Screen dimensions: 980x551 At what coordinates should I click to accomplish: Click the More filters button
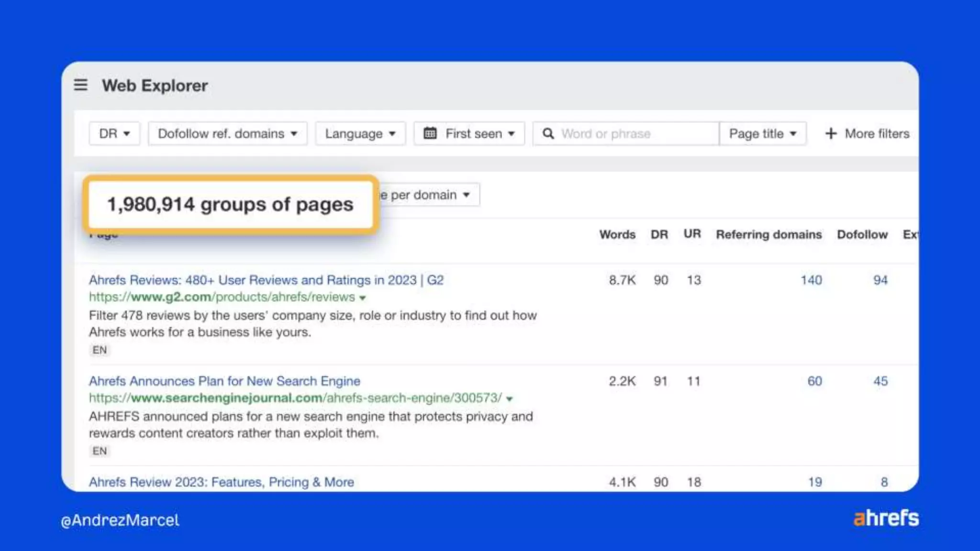click(867, 133)
